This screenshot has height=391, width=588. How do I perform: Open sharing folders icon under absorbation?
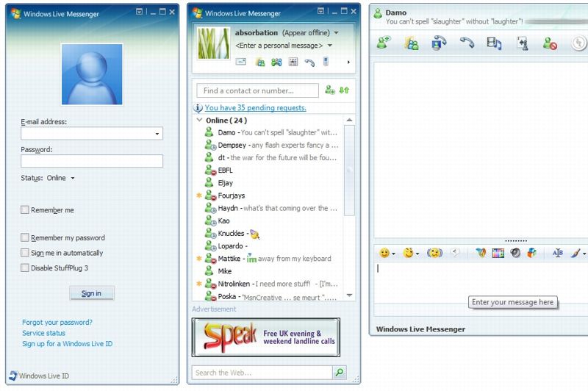260,62
